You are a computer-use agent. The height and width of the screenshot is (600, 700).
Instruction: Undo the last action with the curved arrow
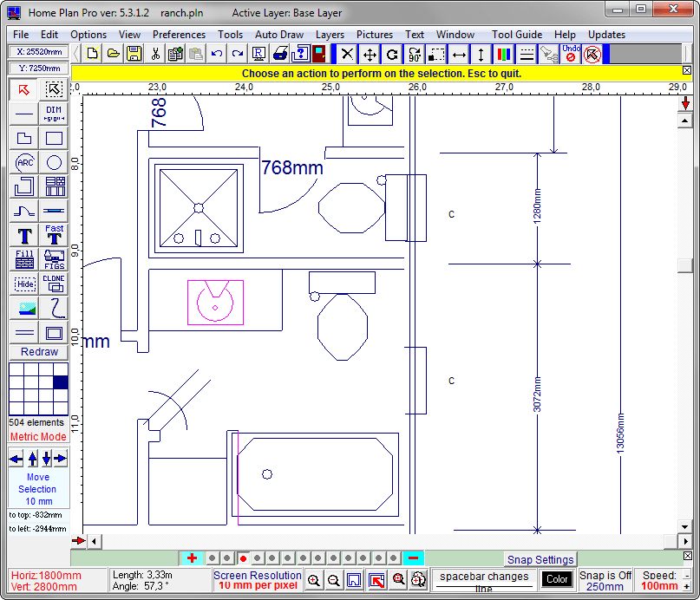click(x=217, y=54)
